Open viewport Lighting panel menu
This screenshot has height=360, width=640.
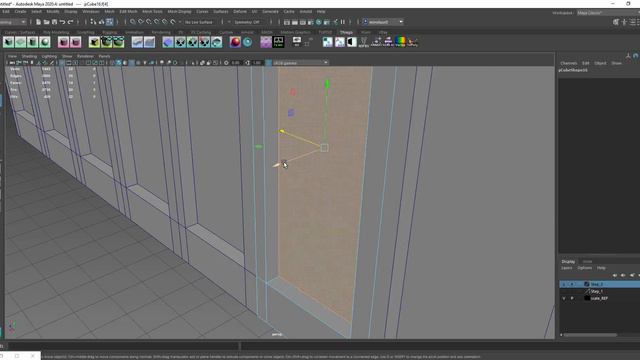pyautogui.click(x=49, y=56)
